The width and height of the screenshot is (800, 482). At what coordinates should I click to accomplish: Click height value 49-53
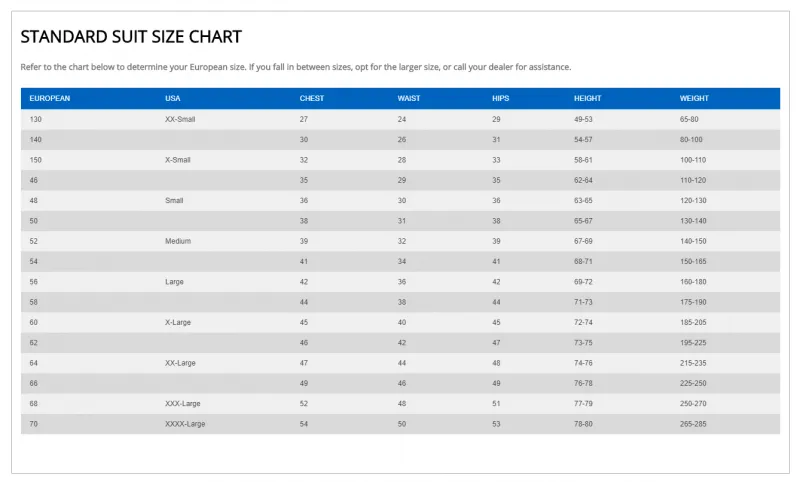(x=583, y=119)
